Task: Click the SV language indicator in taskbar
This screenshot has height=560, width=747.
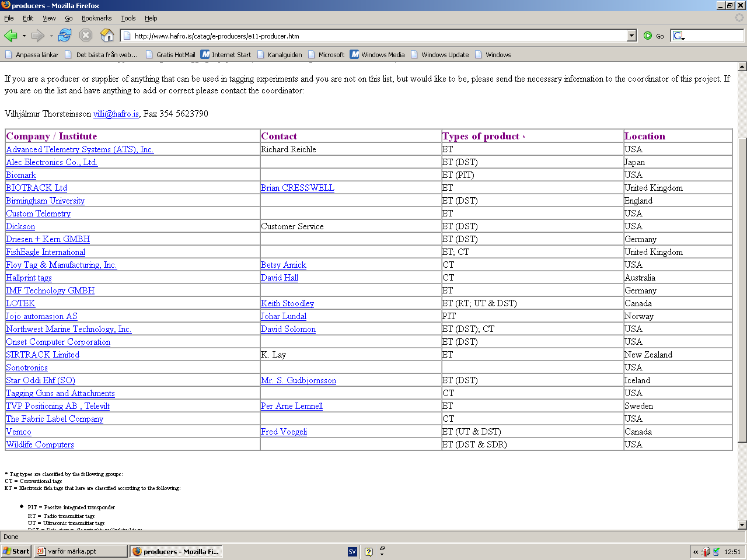Action: [x=352, y=551]
